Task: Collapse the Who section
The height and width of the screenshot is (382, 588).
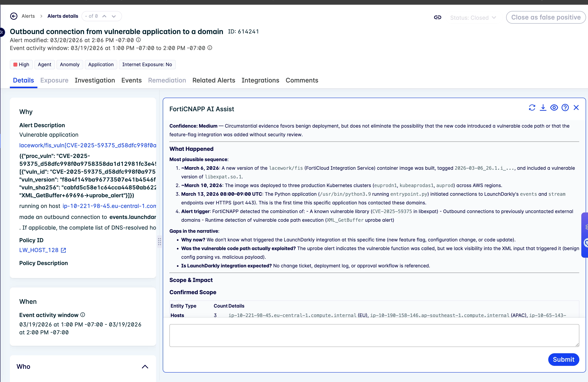Action: tap(145, 367)
